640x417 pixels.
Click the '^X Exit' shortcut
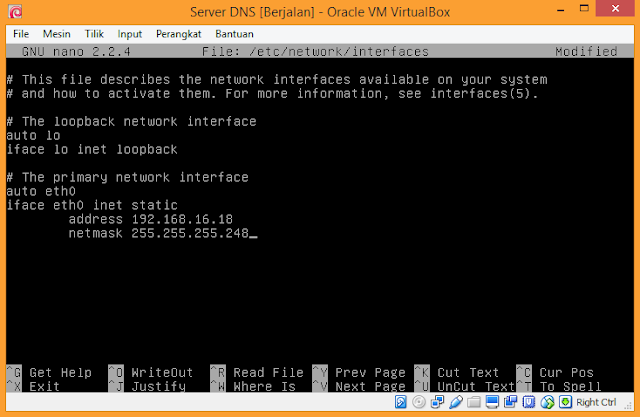(x=33, y=386)
